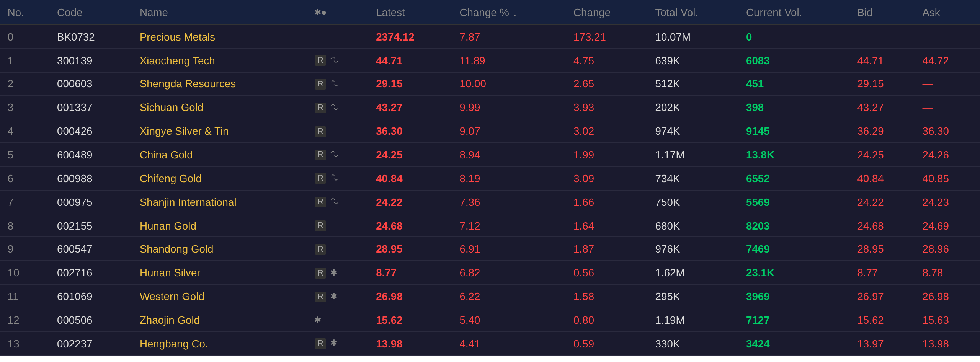Click the up-down arrows icon for Chifeng Gold

(x=335, y=178)
